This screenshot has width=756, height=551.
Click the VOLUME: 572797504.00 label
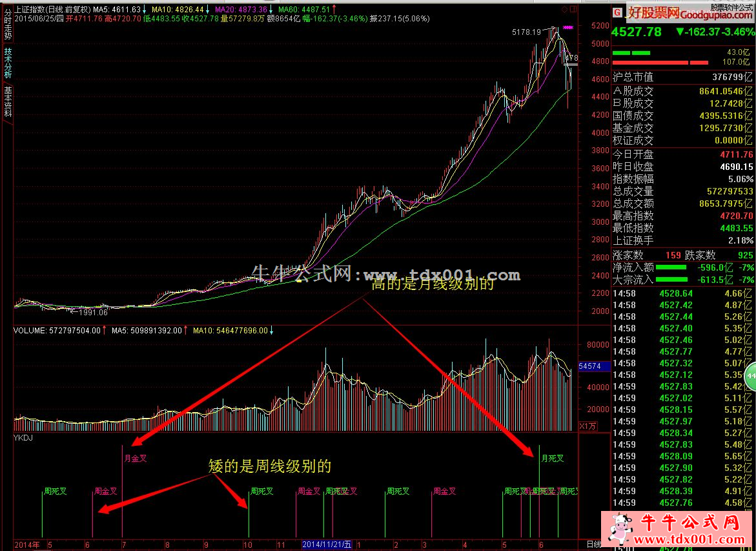pyautogui.click(x=57, y=331)
